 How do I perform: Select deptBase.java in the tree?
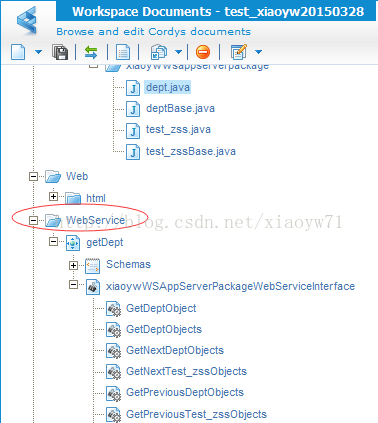click(180, 108)
